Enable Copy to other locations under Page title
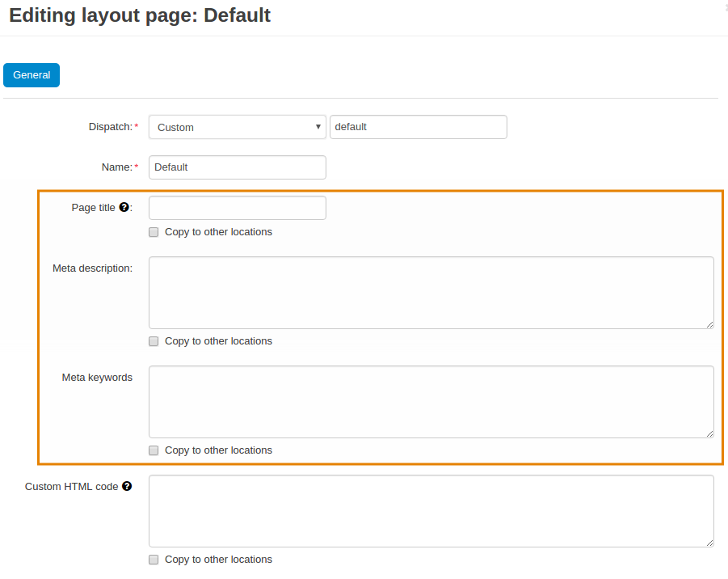The image size is (728, 579). point(154,232)
